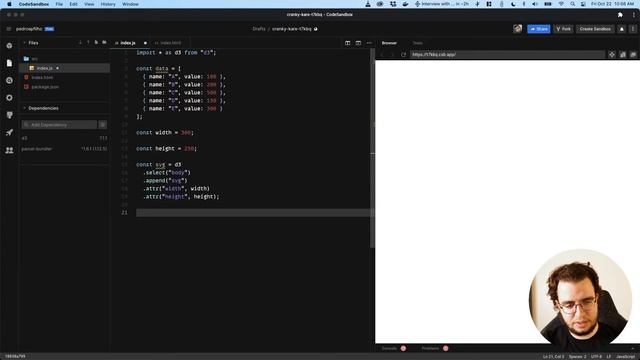Viewport: 640px width, 360px height.
Task: Click the new folder icon in Files header
Action: tap(104, 42)
